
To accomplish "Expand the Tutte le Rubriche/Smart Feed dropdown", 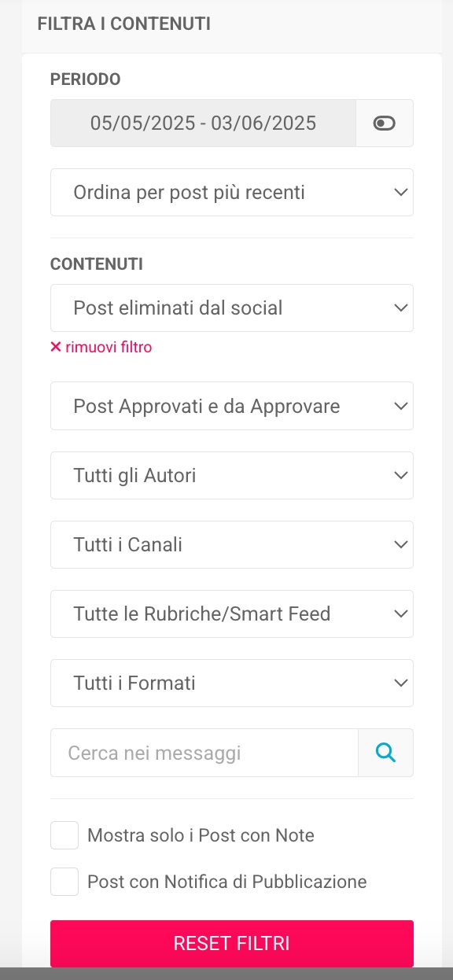I will coord(232,613).
